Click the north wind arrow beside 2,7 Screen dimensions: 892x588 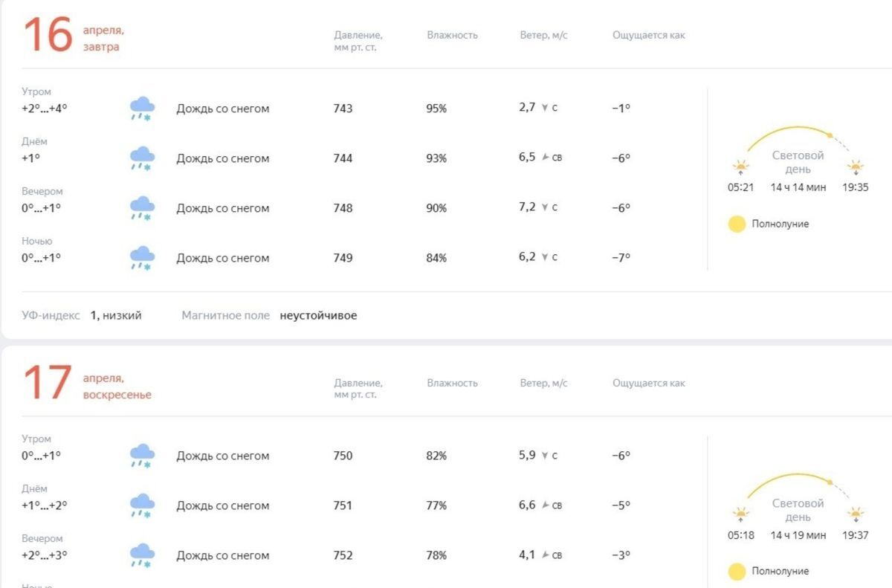point(545,109)
